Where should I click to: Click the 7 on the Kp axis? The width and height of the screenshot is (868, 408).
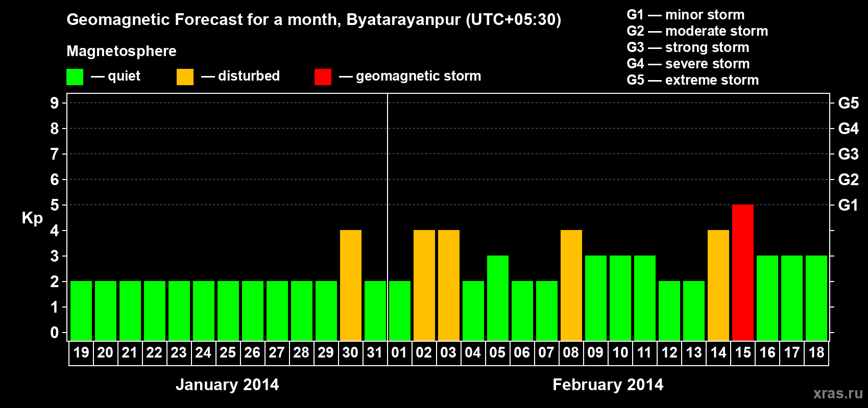(55, 154)
